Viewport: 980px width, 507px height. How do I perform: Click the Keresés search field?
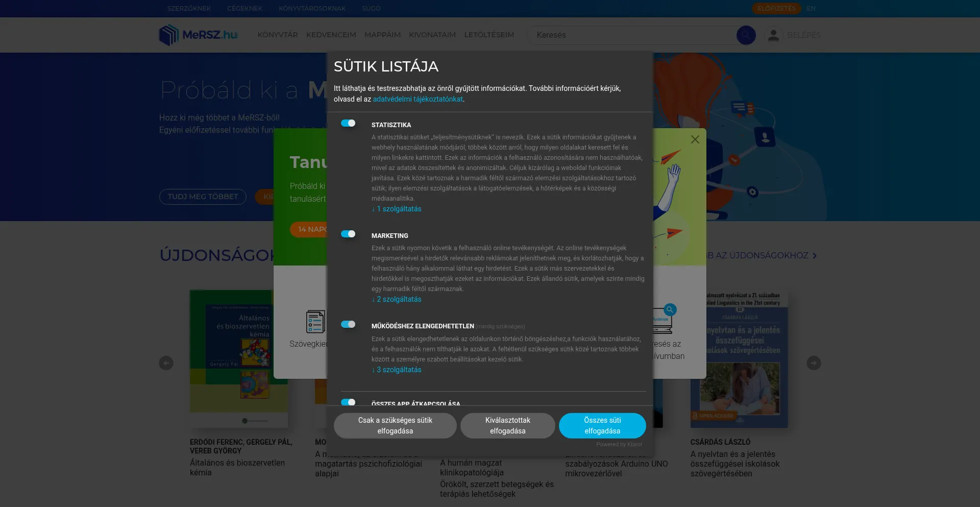[633, 35]
